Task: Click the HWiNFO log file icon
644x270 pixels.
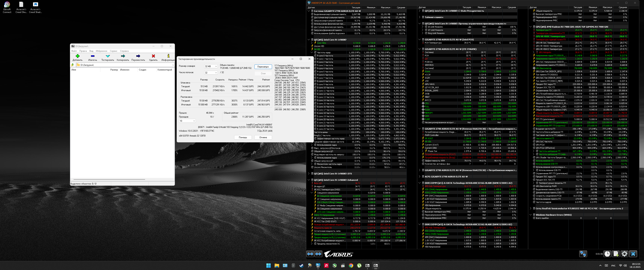Action: tap(616, 254)
